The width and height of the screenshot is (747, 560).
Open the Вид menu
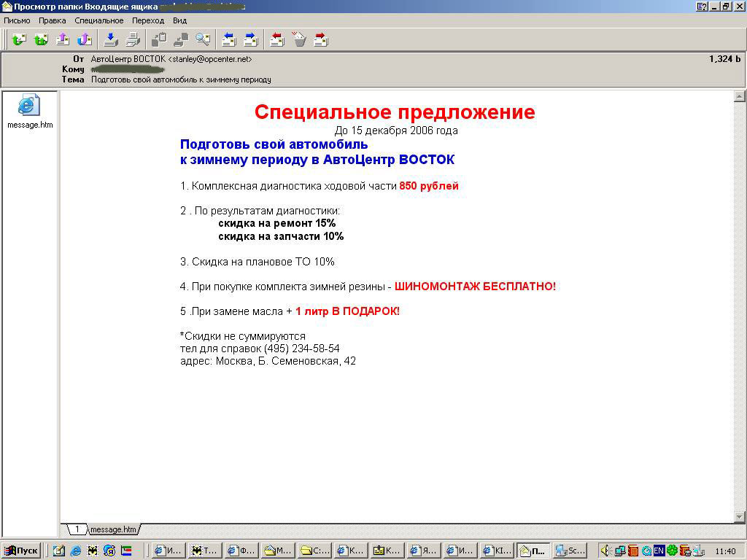point(179,20)
